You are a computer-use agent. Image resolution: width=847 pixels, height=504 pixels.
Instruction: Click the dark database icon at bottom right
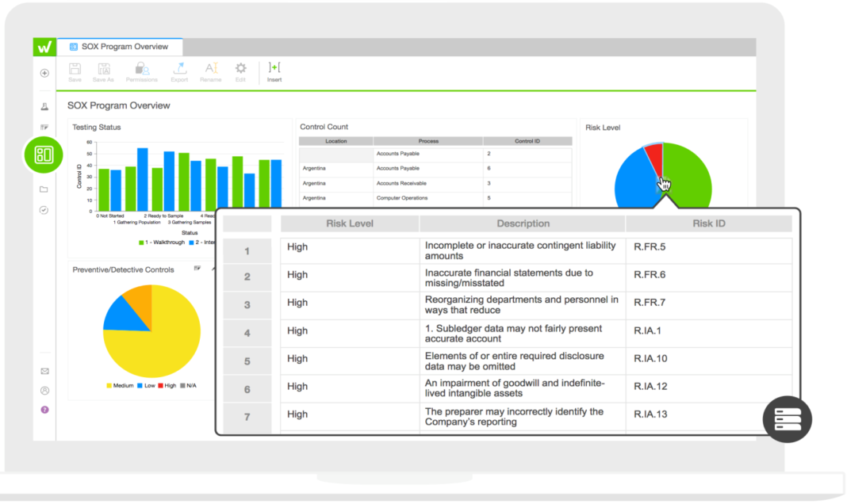[x=787, y=418]
